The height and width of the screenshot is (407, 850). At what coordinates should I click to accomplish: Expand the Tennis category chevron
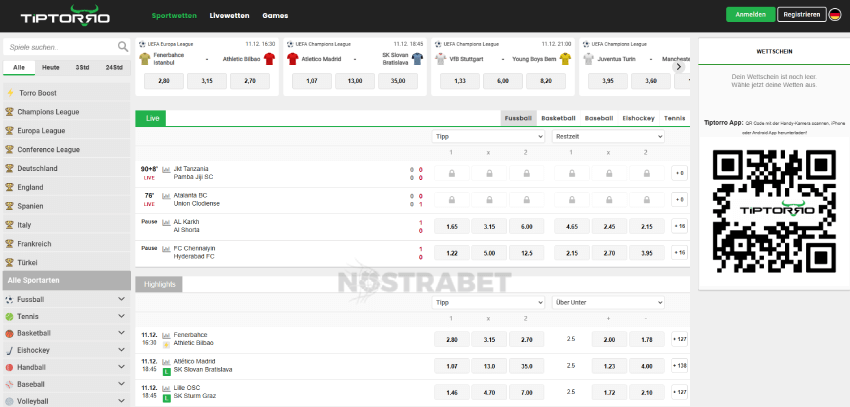pos(121,316)
